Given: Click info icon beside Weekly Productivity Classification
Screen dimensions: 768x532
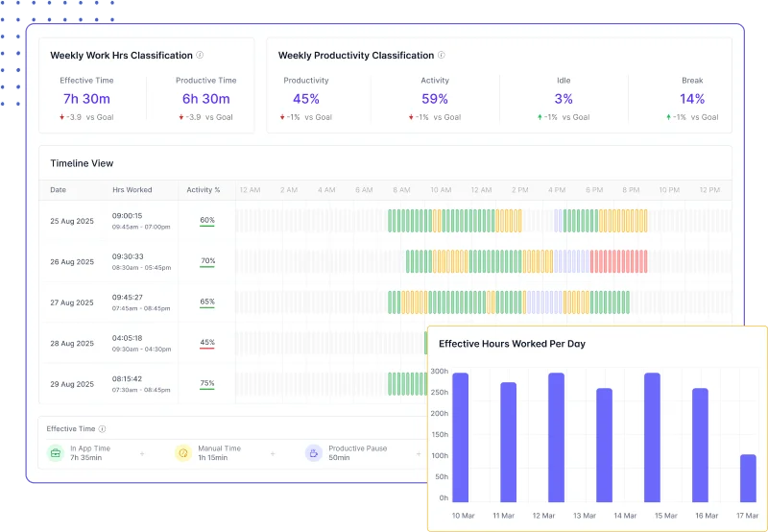Looking at the screenshot, I should (442, 56).
